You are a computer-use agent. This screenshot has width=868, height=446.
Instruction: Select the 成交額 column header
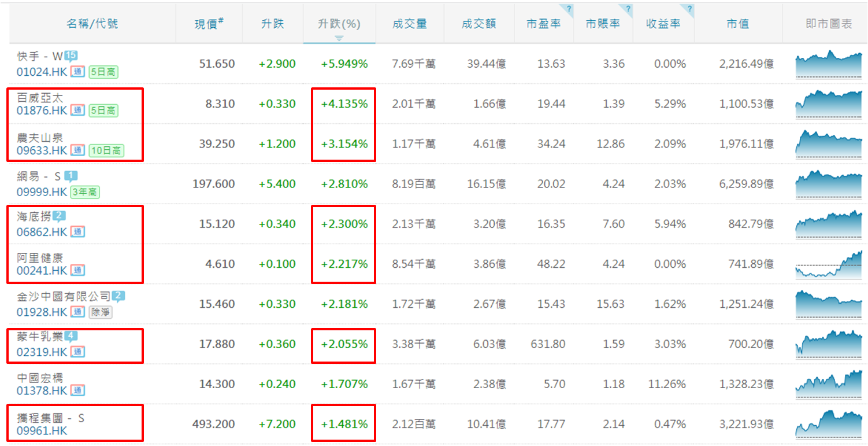pyautogui.click(x=478, y=24)
